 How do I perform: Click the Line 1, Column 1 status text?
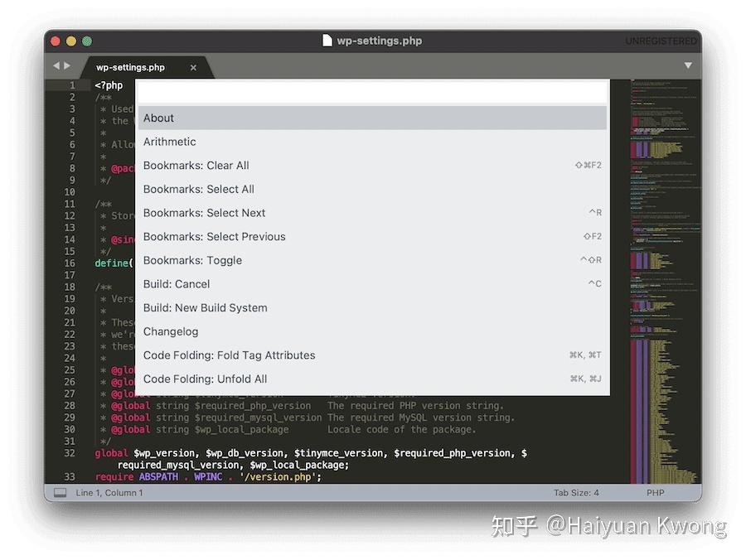pyautogui.click(x=109, y=493)
